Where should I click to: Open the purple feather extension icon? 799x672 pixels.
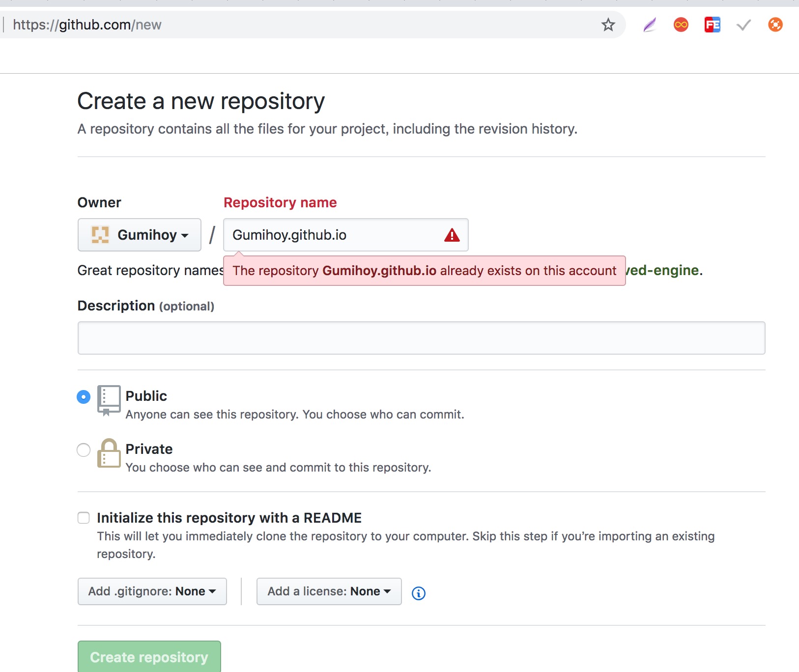650,25
